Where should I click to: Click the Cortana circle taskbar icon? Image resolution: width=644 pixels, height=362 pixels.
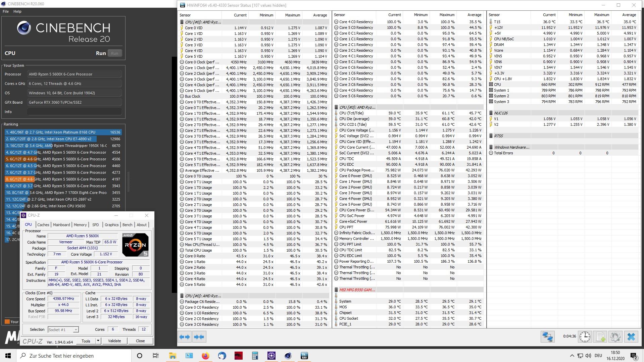coord(140,356)
